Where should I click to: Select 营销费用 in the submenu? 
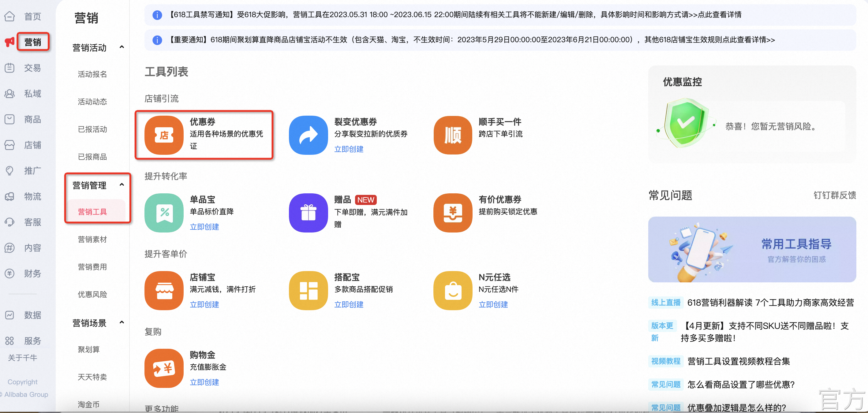(92, 267)
